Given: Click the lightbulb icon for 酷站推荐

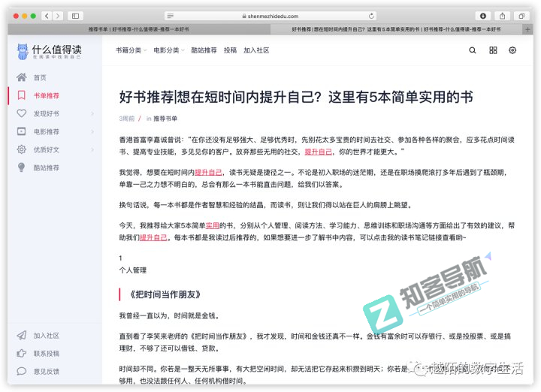Looking at the screenshot, I should click(21, 167).
